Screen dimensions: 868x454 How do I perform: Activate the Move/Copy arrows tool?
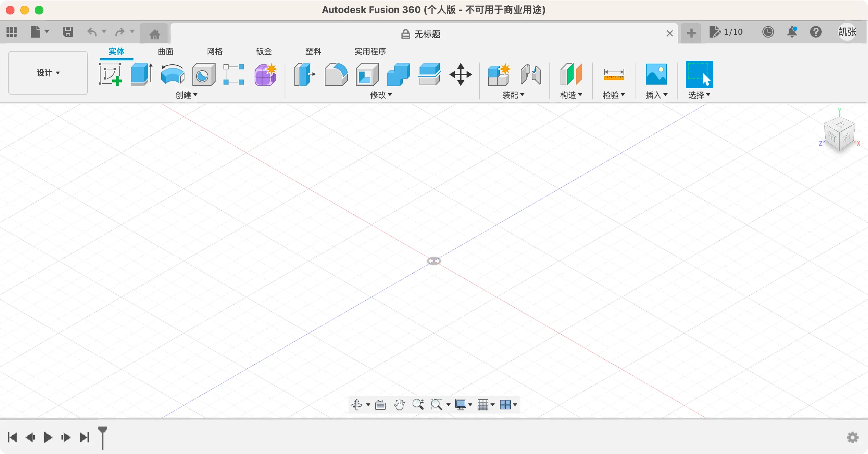460,74
